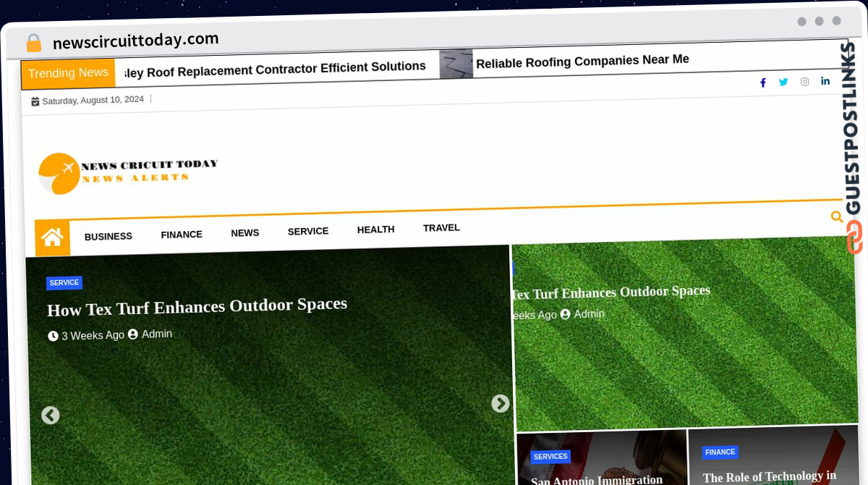
Task: Open the Instagram social link
Action: (x=804, y=82)
